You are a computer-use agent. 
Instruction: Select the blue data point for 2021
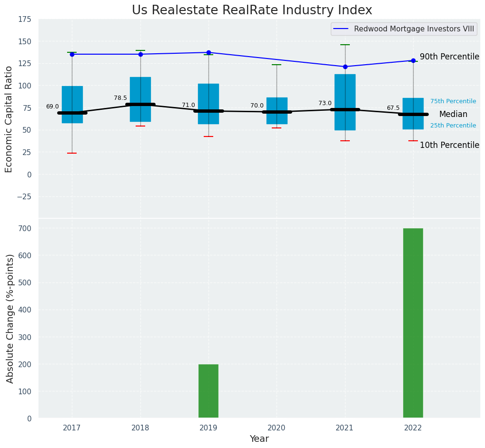[345, 67]
